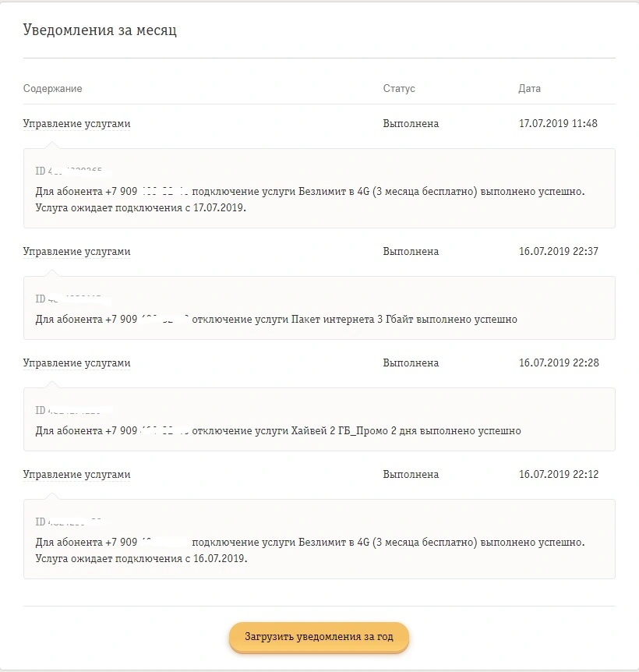639x672 pixels.
Task: Click Выполнена status of the 22:28 entry
Action: pos(411,363)
